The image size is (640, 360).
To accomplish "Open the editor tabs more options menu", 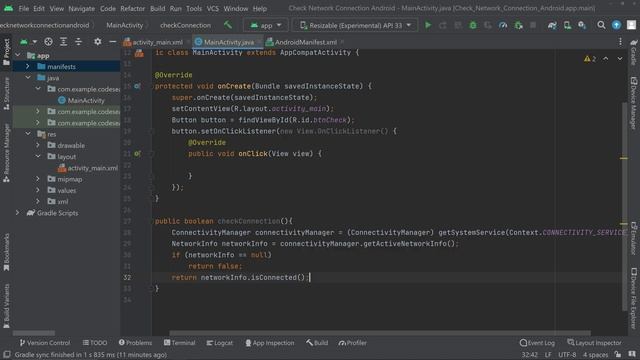I will (x=620, y=42).
